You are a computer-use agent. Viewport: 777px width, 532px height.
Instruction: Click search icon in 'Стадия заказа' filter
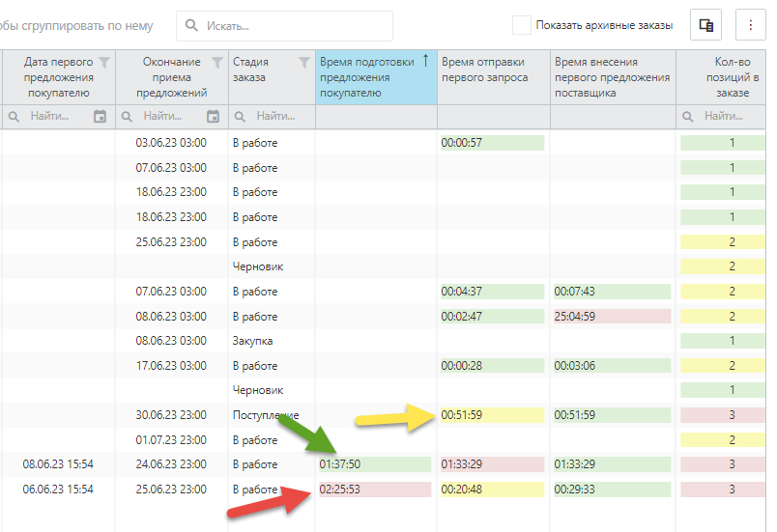tap(240, 117)
